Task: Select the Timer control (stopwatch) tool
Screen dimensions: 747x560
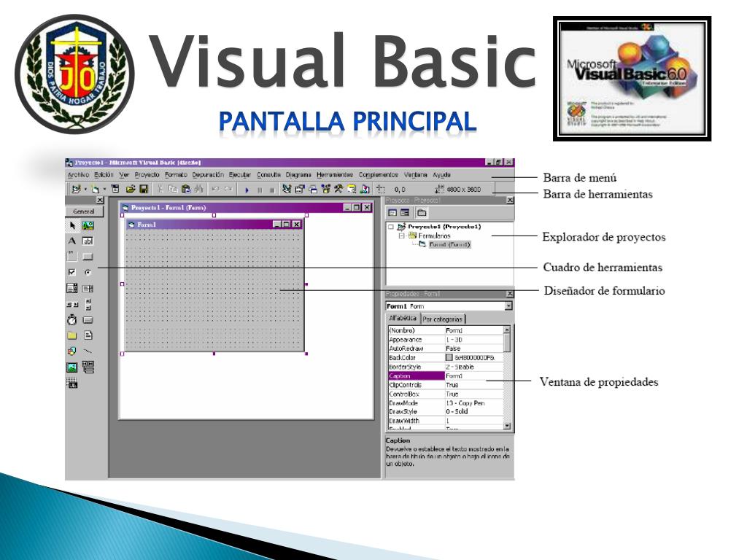Action: [x=72, y=319]
